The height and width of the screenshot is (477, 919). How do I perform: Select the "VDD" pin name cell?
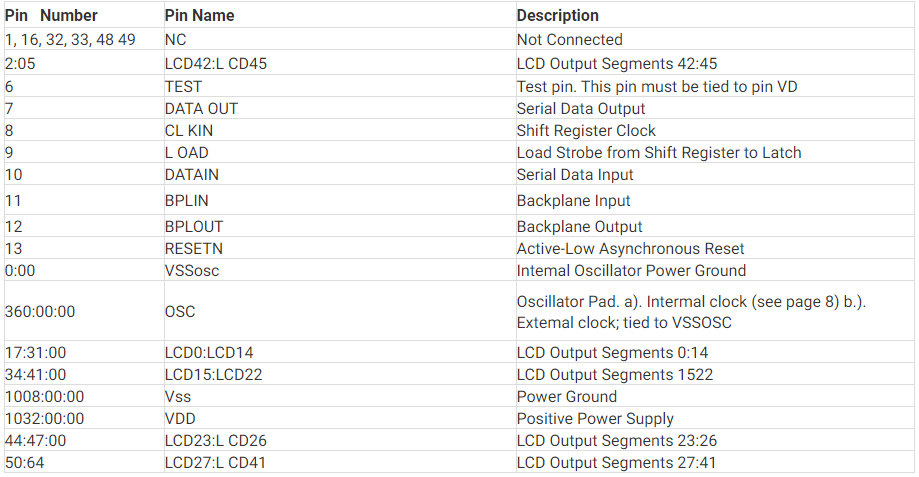[x=181, y=419]
